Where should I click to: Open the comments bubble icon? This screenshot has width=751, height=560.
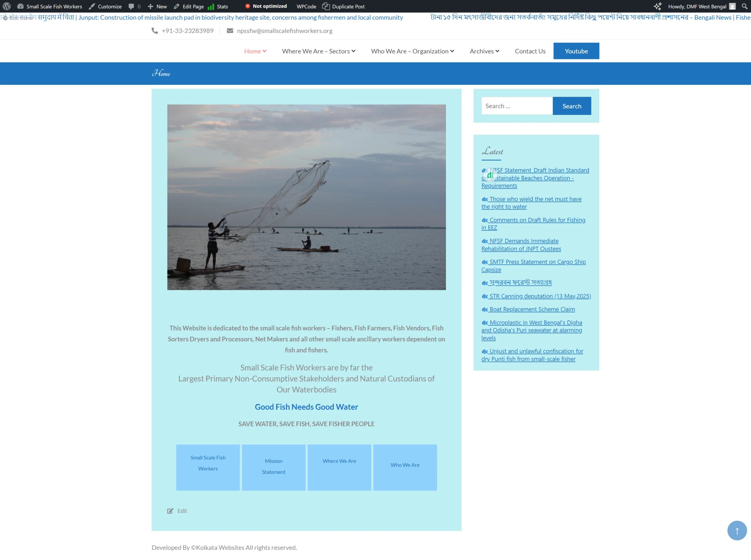tap(131, 6)
